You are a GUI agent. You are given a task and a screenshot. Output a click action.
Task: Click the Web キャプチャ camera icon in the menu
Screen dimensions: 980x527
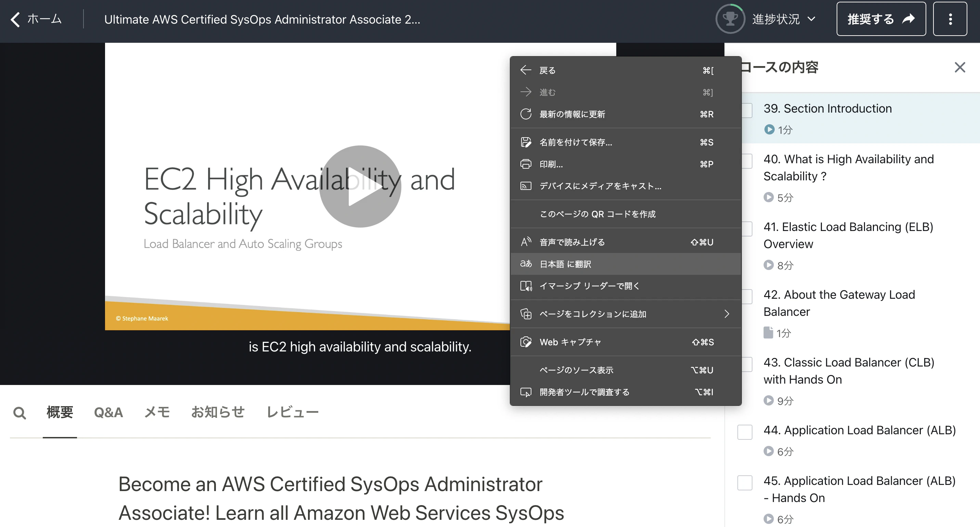pos(526,342)
